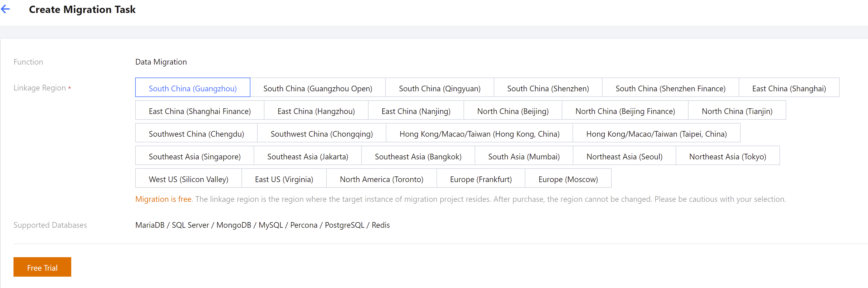Click the 'Data Migration' function value
The image size is (868, 288).
(x=161, y=62)
